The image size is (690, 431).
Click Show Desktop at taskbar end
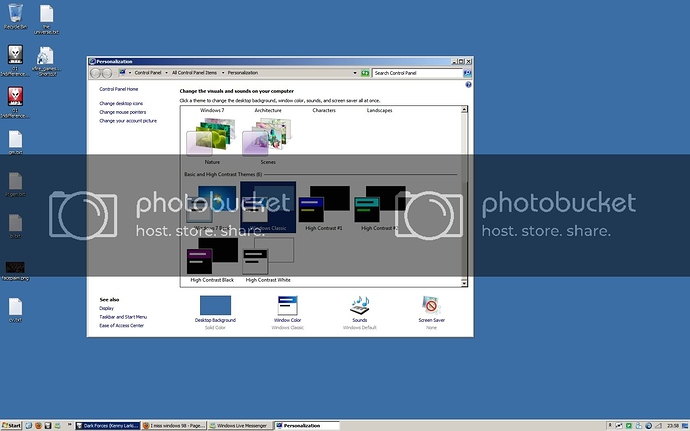[x=686, y=426]
